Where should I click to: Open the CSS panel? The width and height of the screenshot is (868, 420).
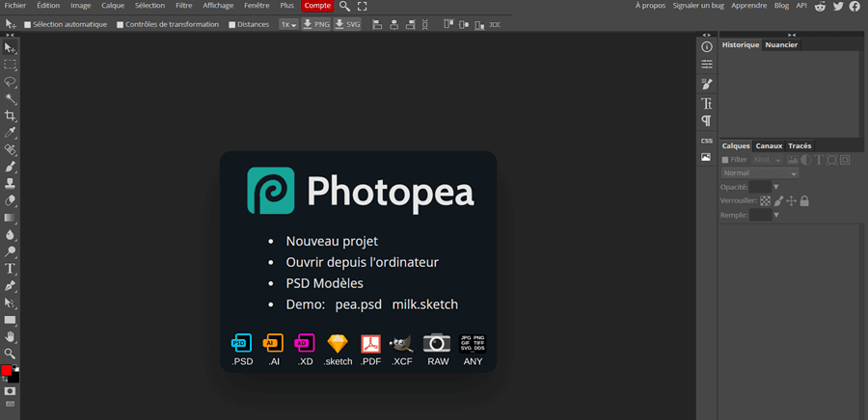pyautogui.click(x=706, y=141)
